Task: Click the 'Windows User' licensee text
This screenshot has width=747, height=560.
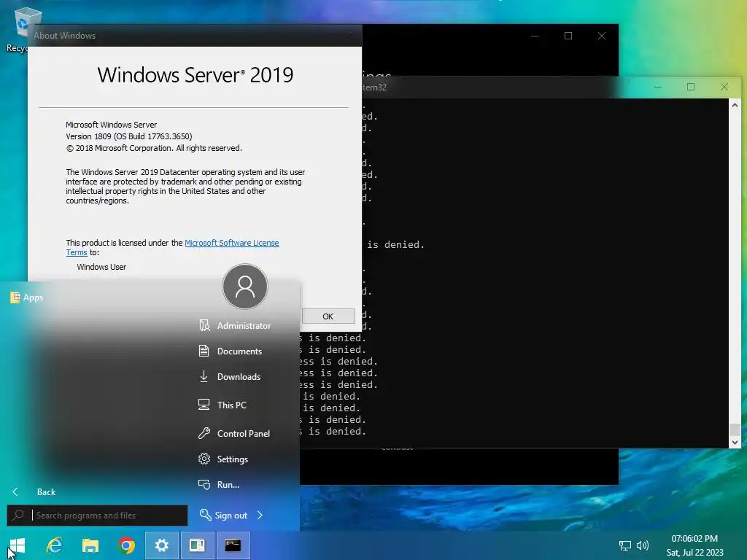Action: [x=101, y=267]
